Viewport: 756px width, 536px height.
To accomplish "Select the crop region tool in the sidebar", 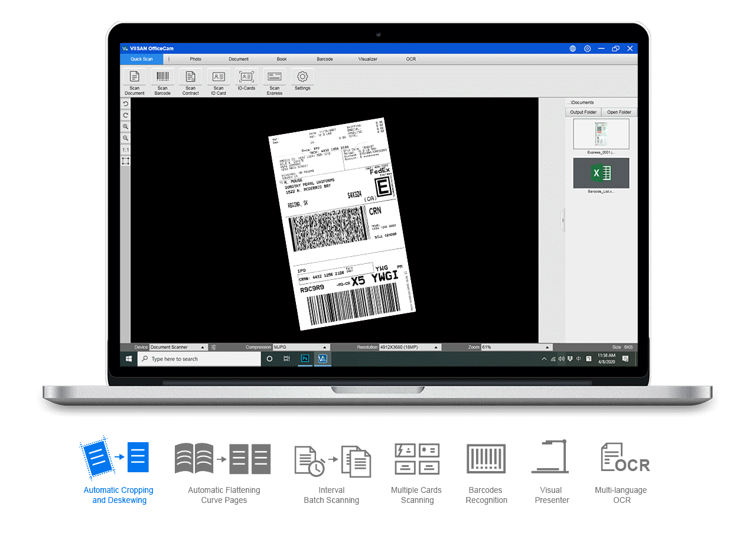I will point(125,161).
